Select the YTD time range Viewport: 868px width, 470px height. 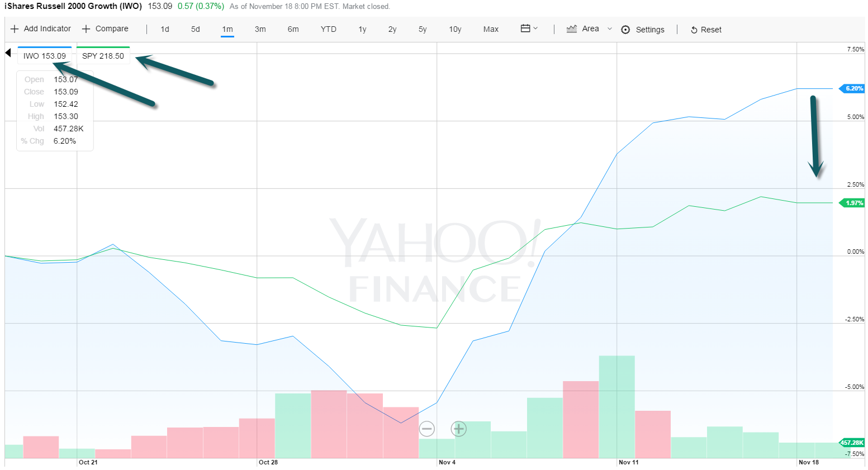pyautogui.click(x=329, y=30)
